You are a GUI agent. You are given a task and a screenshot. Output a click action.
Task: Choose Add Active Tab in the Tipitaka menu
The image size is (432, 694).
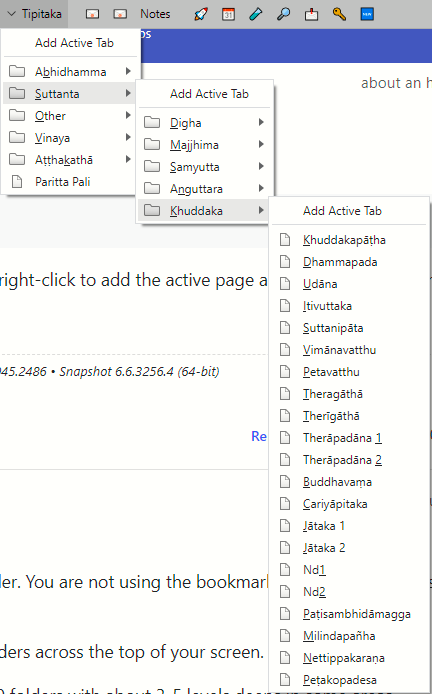71,43
